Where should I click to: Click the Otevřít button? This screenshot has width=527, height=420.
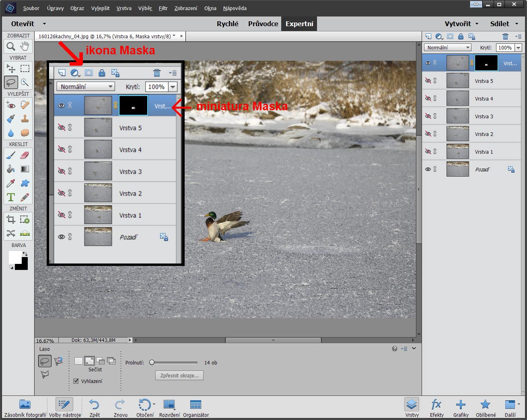click(23, 24)
